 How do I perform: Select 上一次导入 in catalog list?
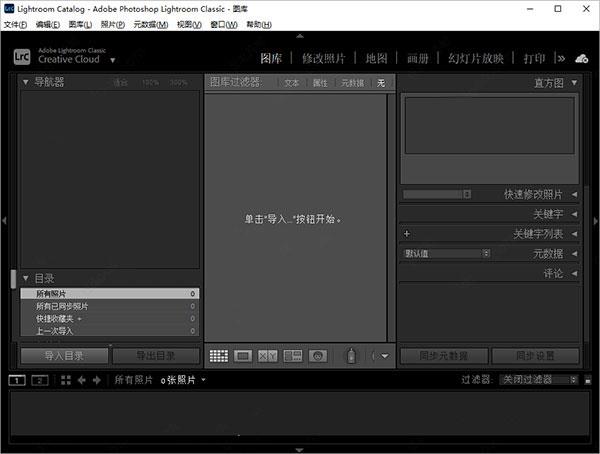click(110, 331)
